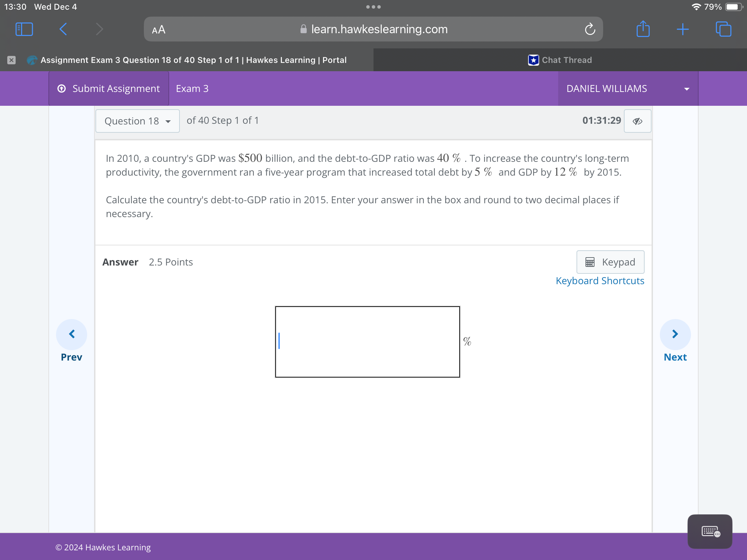Open the Keyboard Shortcuts link

tap(600, 281)
